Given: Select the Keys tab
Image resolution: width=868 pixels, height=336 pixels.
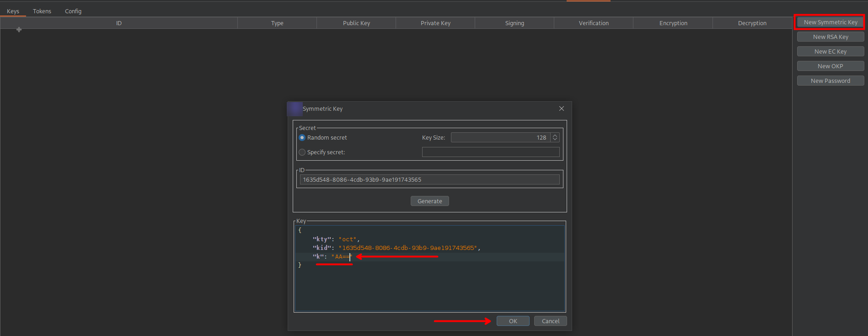Looking at the screenshot, I should point(13,11).
